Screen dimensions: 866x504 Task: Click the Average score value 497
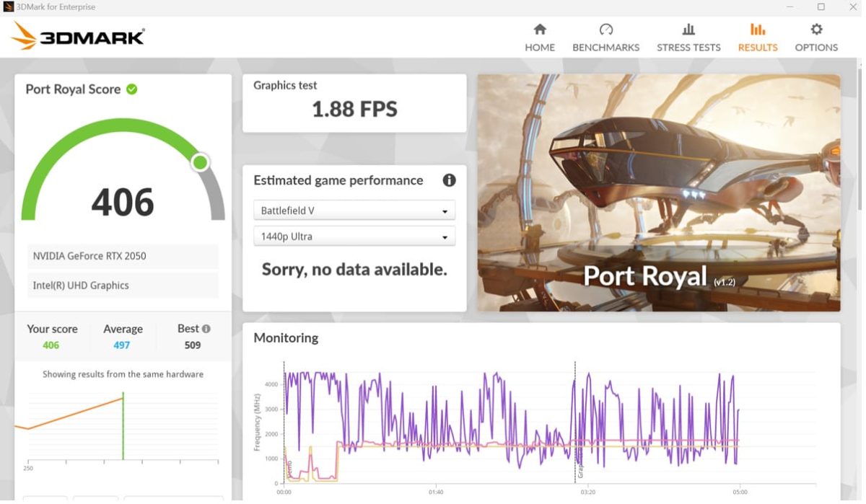tap(122, 345)
